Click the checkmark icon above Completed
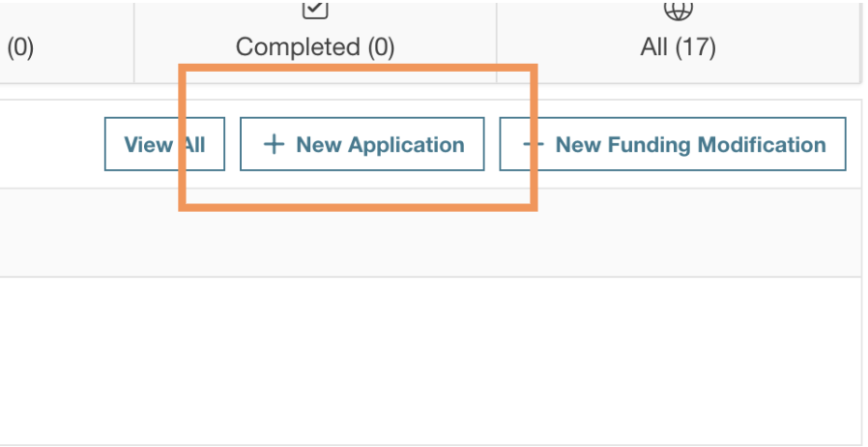The image size is (868, 447). pyautogui.click(x=316, y=9)
